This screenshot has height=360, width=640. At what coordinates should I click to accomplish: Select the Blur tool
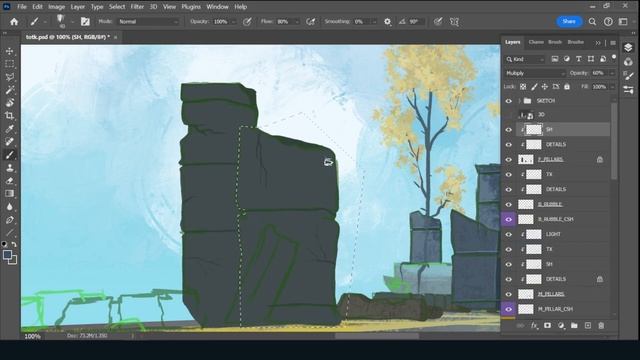pyautogui.click(x=9, y=207)
